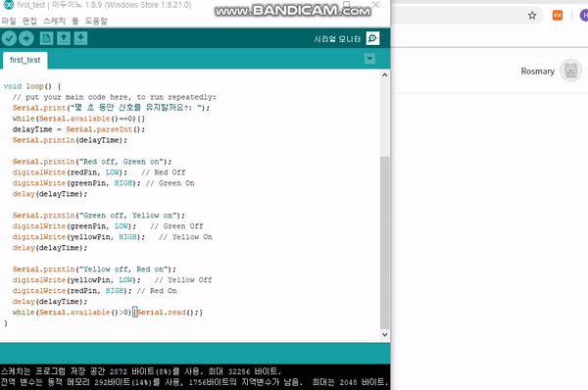
Task: Expand the tab options dropdown arrow
Action: click(x=369, y=59)
